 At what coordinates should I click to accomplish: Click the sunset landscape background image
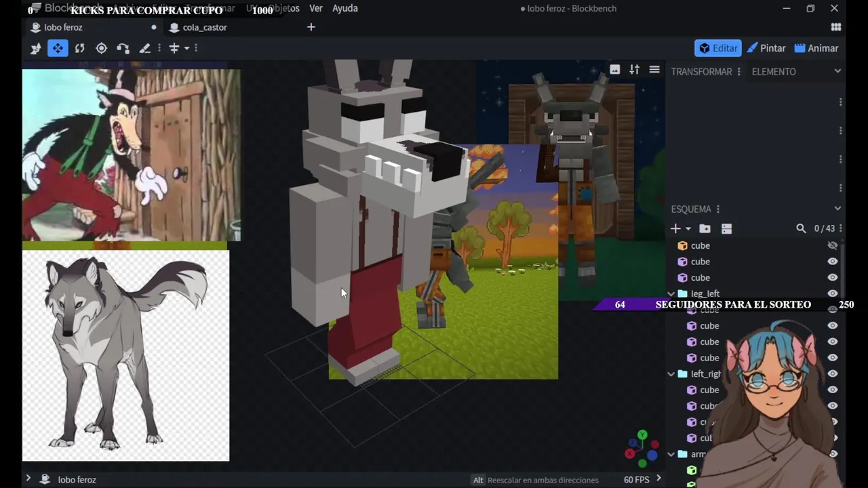[443, 262]
